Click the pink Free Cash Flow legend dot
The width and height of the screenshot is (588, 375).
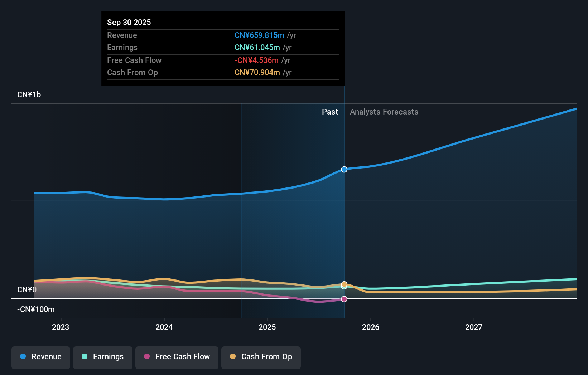(147, 356)
